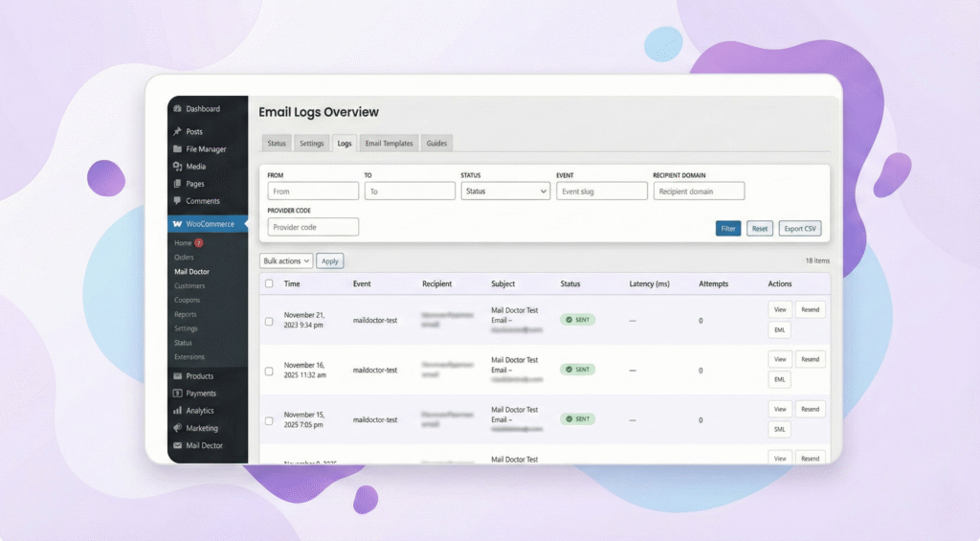Click the Comments bubble icon

tap(177, 201)
